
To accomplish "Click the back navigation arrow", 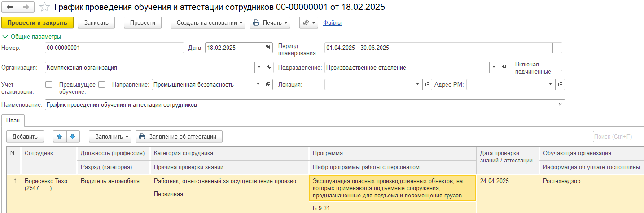I will [x=10, y=7].
